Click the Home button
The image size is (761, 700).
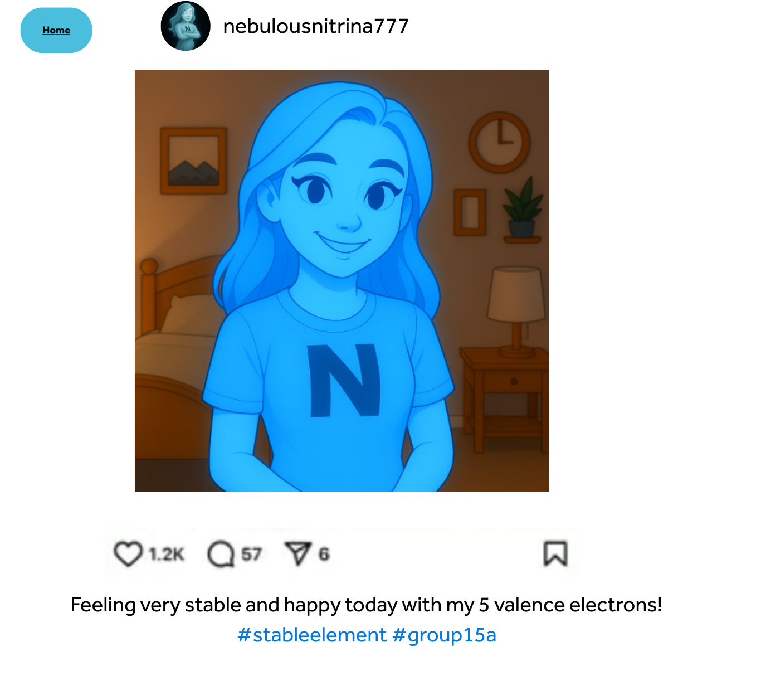(x=56, y=30)
